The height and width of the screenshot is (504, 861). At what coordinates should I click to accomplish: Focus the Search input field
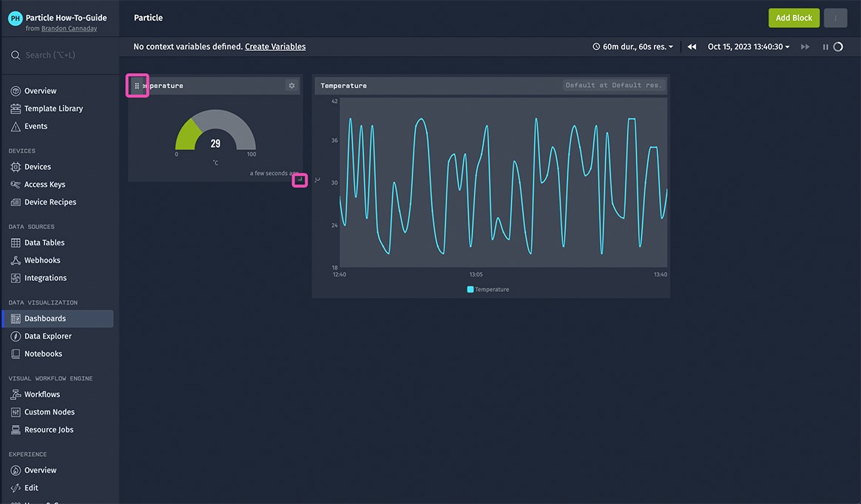61,55
